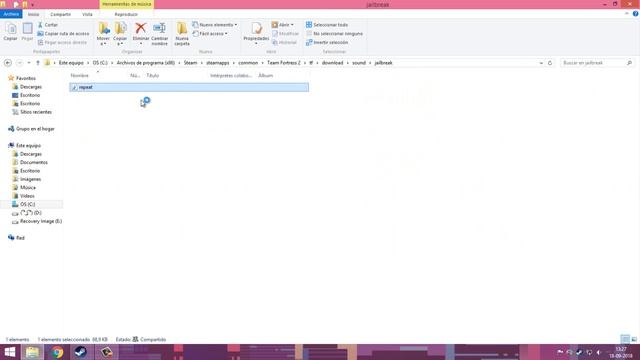Select the (D:) drive in the sidebar
640x360 pixels.
(31, 213)
